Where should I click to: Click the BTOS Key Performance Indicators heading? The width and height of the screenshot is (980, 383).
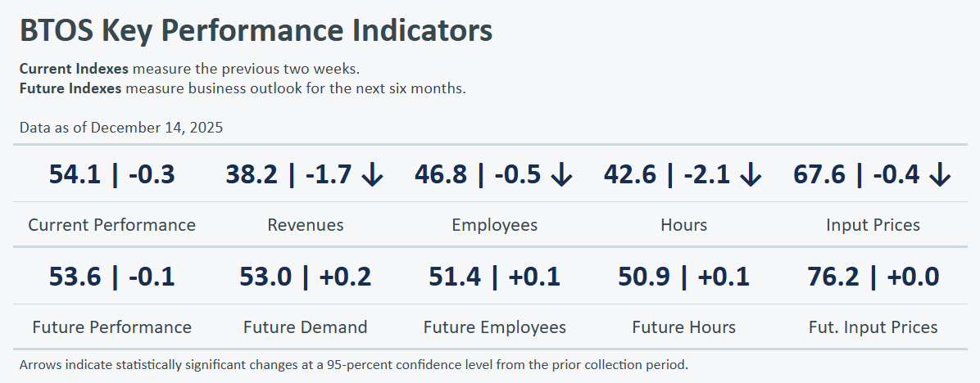pyautogui.click(x=256, y=31)
